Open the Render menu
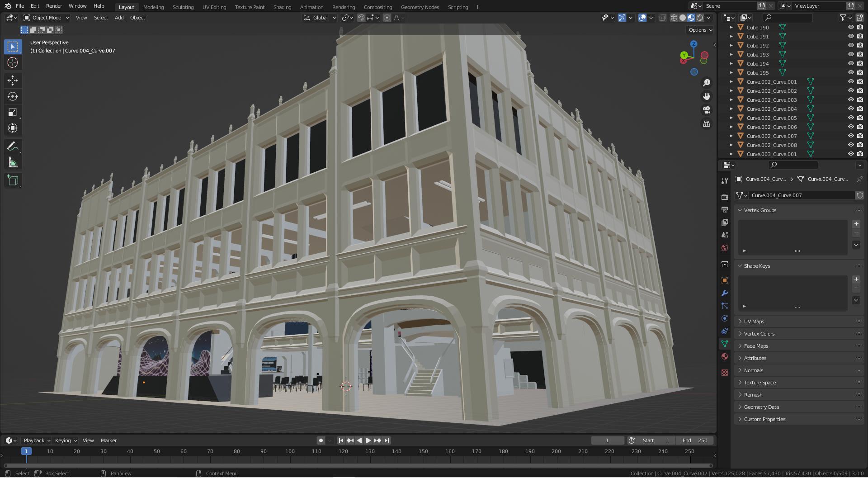The image size is (868, 478). point(54,6)
